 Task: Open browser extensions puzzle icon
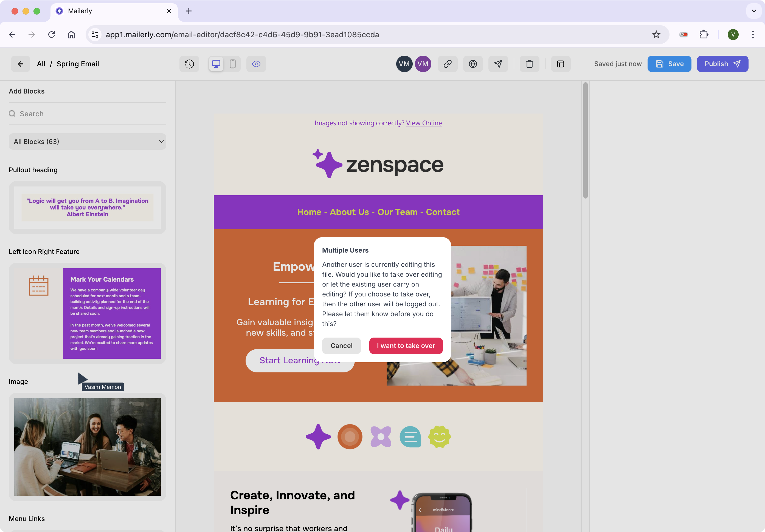[704, 35]
